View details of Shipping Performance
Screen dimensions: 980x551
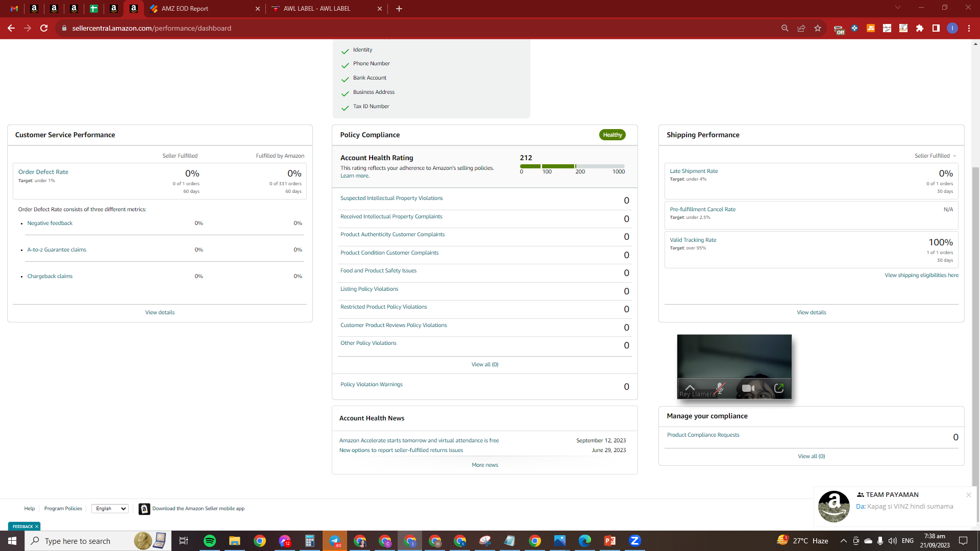pos(811,313)
